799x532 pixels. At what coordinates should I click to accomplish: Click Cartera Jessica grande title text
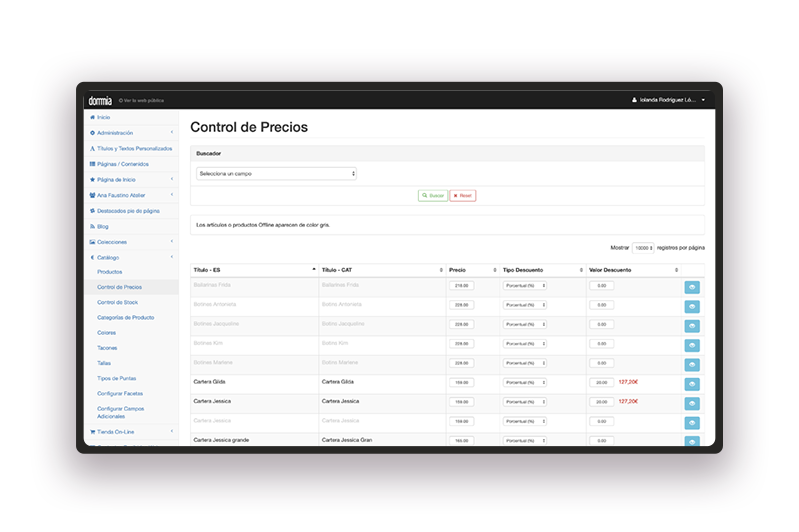(x=221, y=440)
